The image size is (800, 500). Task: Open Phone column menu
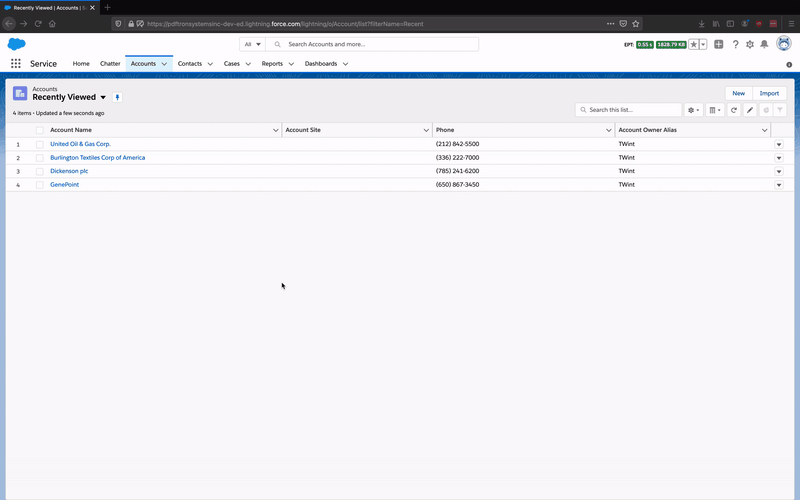pyautogui.click(x=608, y=130)
